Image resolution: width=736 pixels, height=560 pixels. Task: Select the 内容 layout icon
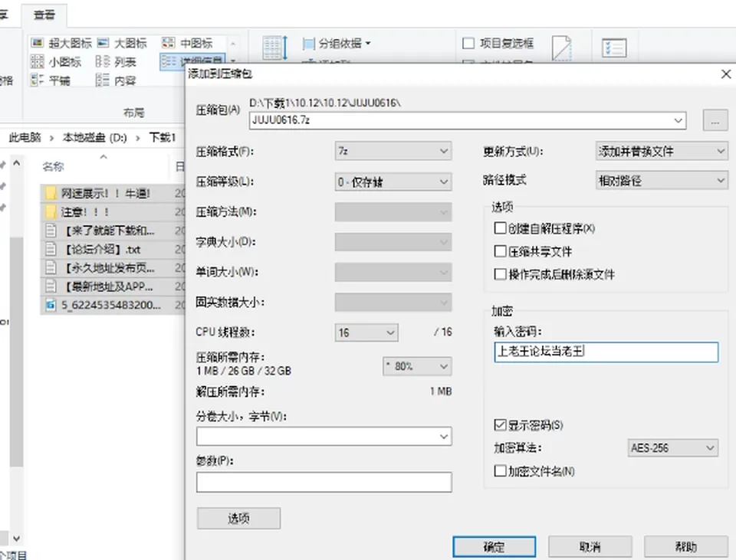coord(102,80)
